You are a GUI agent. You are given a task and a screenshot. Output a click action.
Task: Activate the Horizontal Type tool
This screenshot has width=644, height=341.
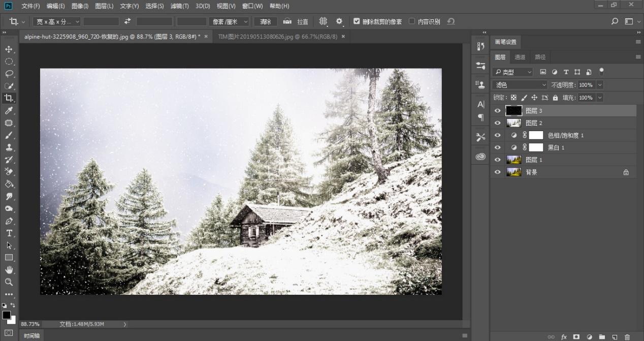click(x=9, y=233)
